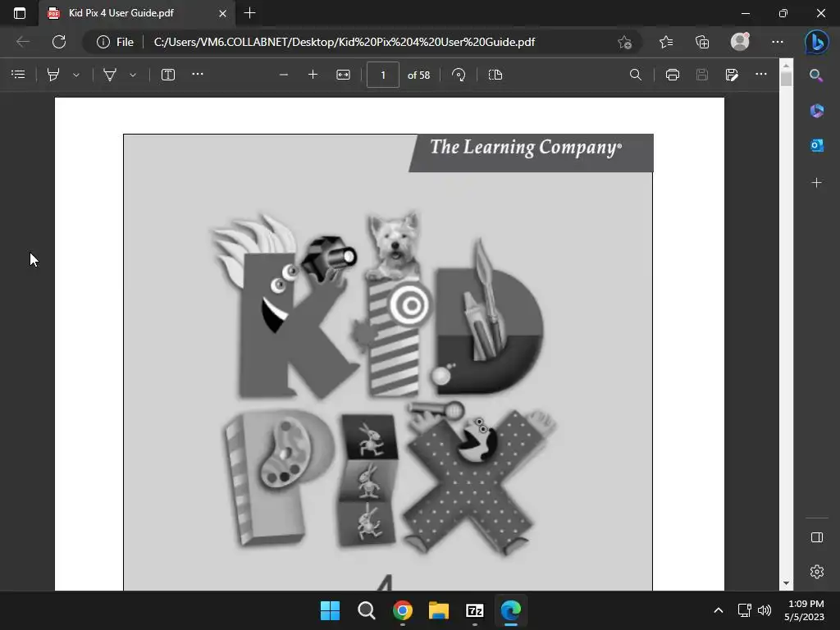
Task: Select the Erase tool
Action: click(110, 75)
